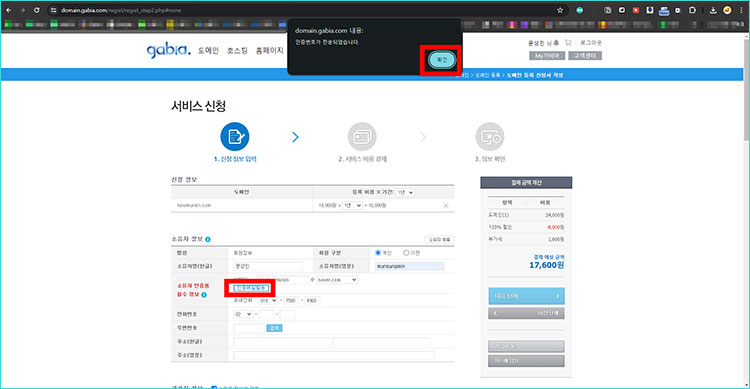This screenshot has width=750, height=389.
Task: Click the 로그아웃 link
Action: pos(591,43)
